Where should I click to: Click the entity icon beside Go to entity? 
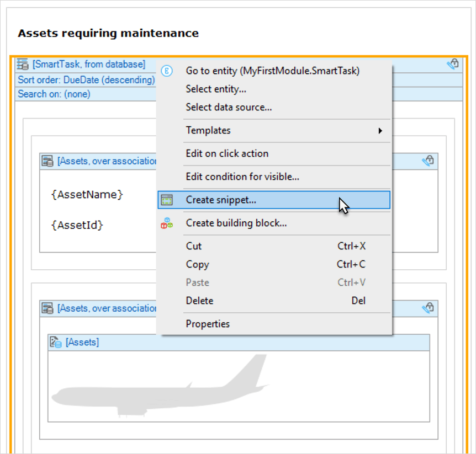167,71
